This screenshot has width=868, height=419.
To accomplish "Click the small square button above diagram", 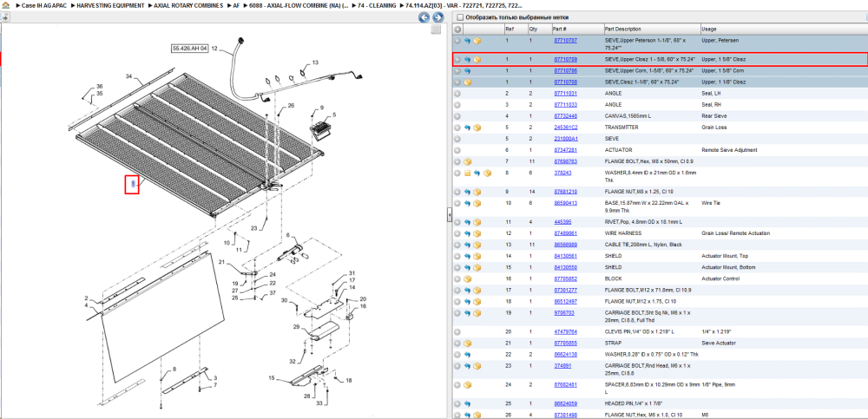I will (x=437, y=29).
